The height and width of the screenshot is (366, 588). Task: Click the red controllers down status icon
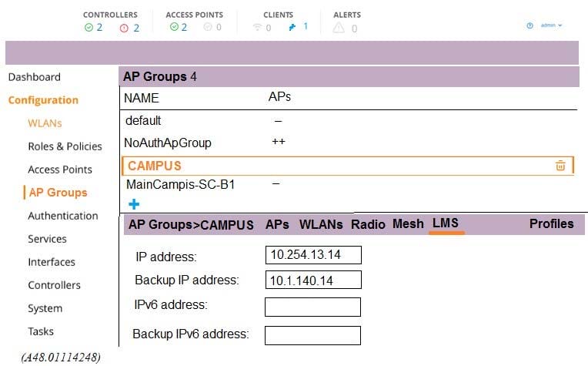pos(125,28)
